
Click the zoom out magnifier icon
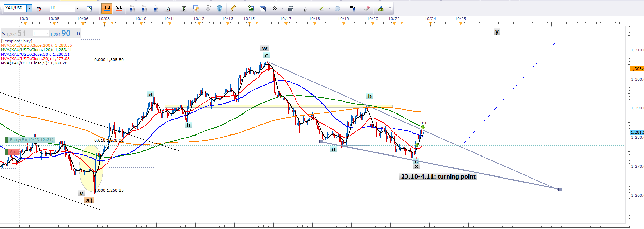(x=144, y=8)
